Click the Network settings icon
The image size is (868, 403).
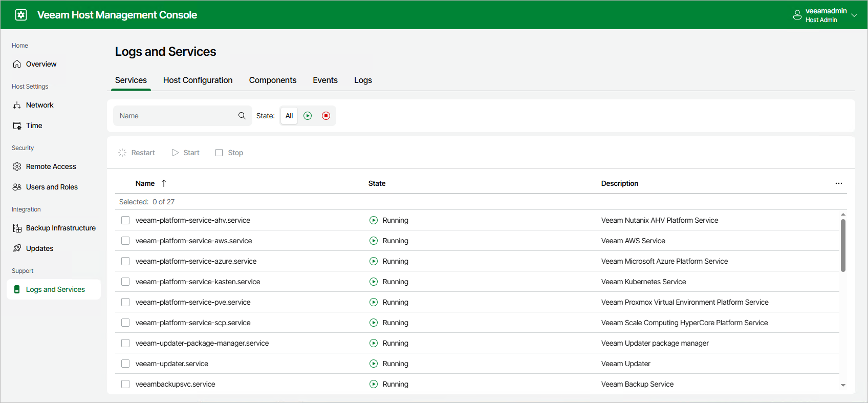(17, 105)
